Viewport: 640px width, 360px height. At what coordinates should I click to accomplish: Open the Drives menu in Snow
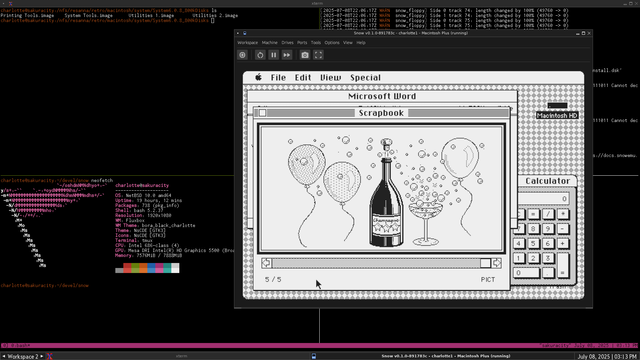point(287,42)
